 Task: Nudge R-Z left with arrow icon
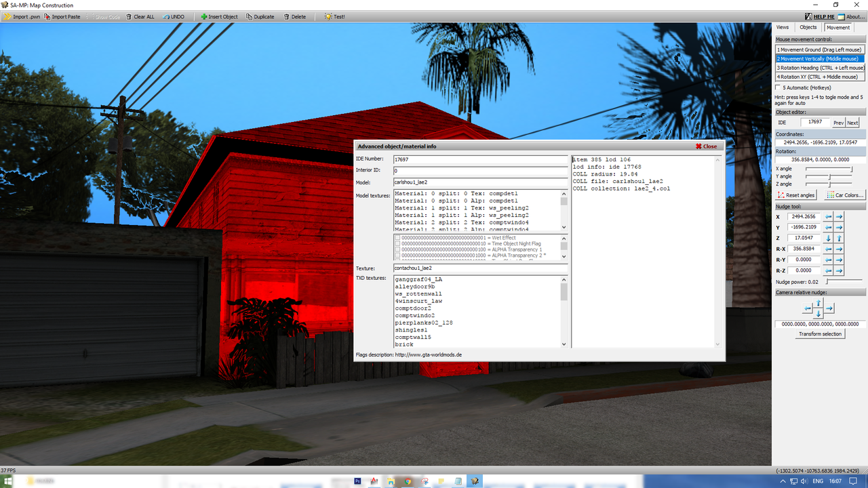[x=829, y=270]
